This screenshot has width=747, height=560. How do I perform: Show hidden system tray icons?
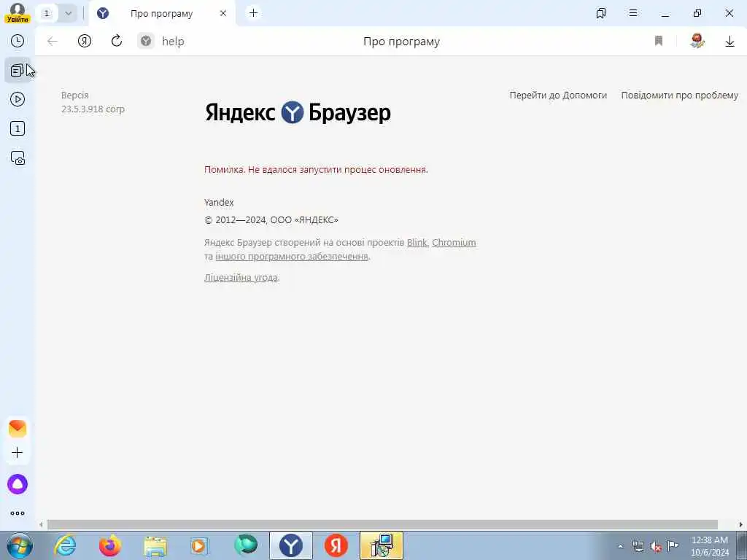point(620,546)
